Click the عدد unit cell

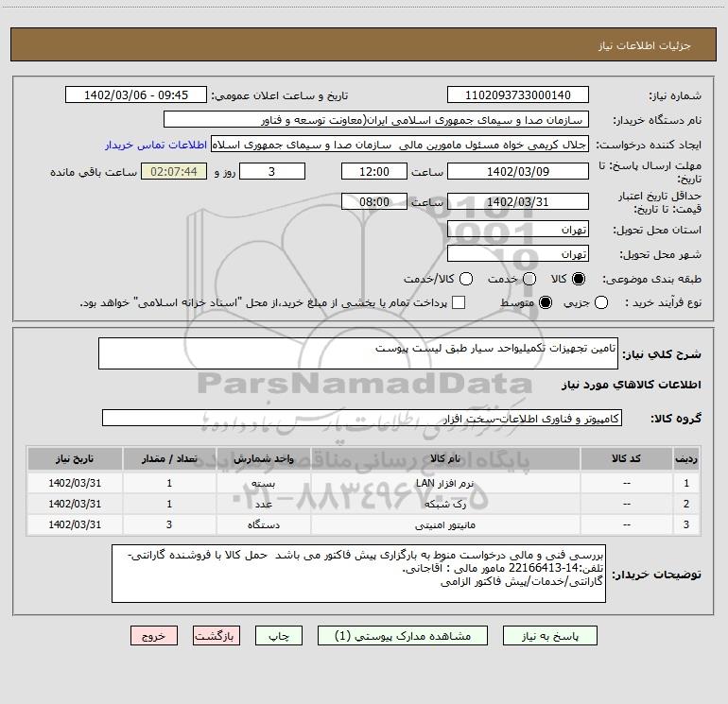point(263,504)
